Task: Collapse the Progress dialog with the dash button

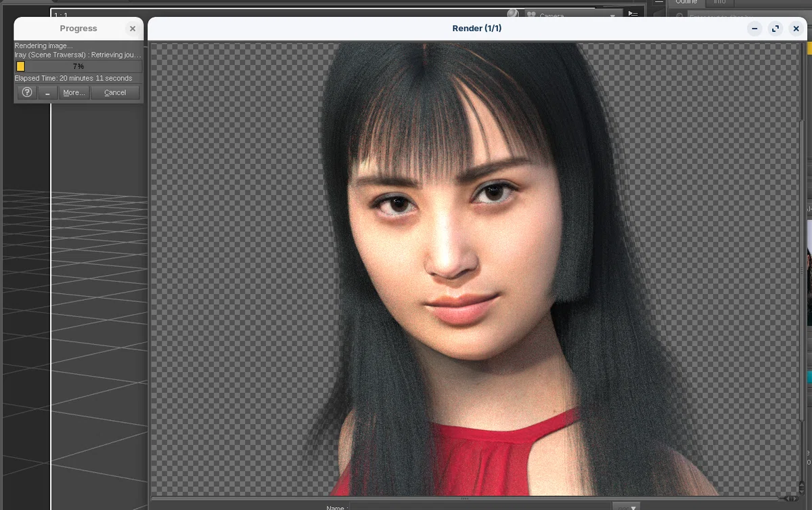Action: pos(47,93)
